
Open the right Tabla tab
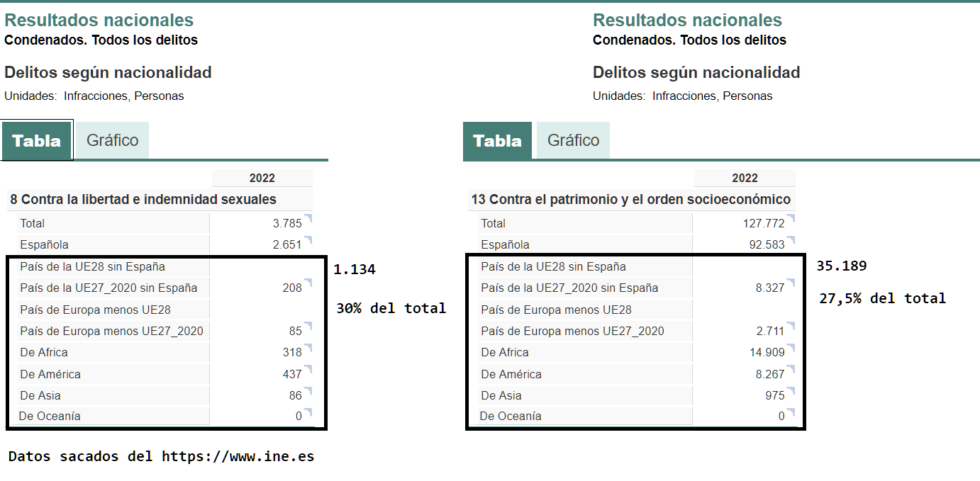point(497,140)
